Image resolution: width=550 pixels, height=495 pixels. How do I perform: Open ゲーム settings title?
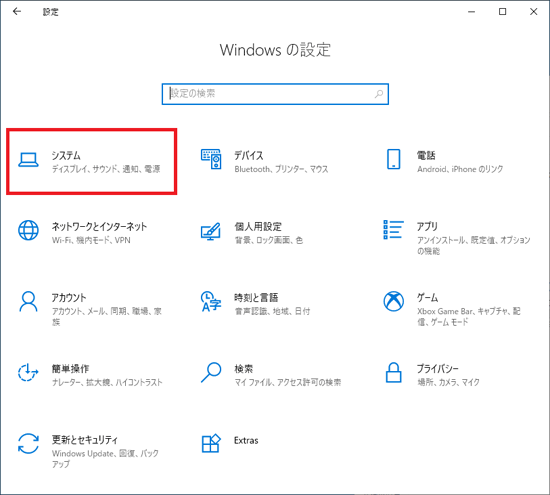point(427,297)
